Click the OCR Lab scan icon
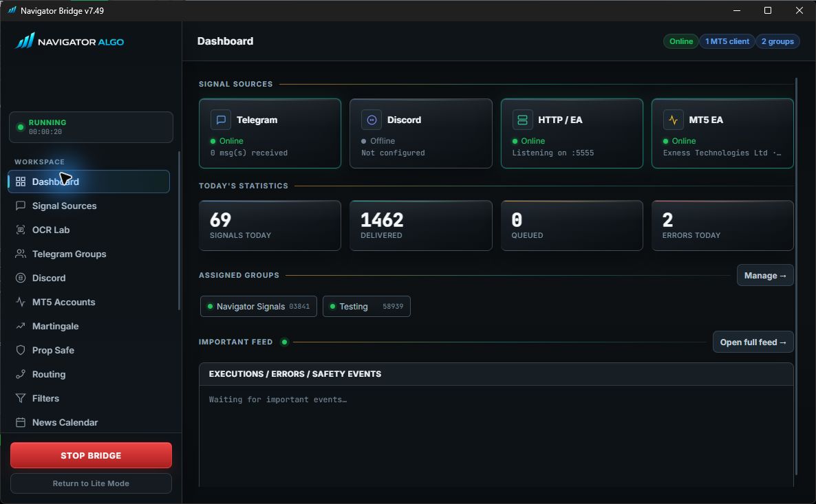The height and width of the screenshot is (504, 816). (20, 230)
